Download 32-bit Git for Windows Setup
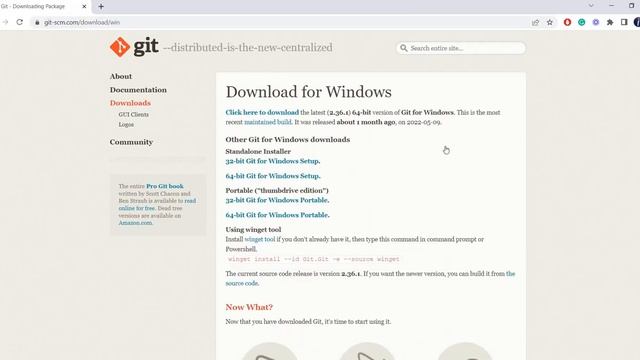Viewport: 640px width, 360px height. (x=273, y=161)
